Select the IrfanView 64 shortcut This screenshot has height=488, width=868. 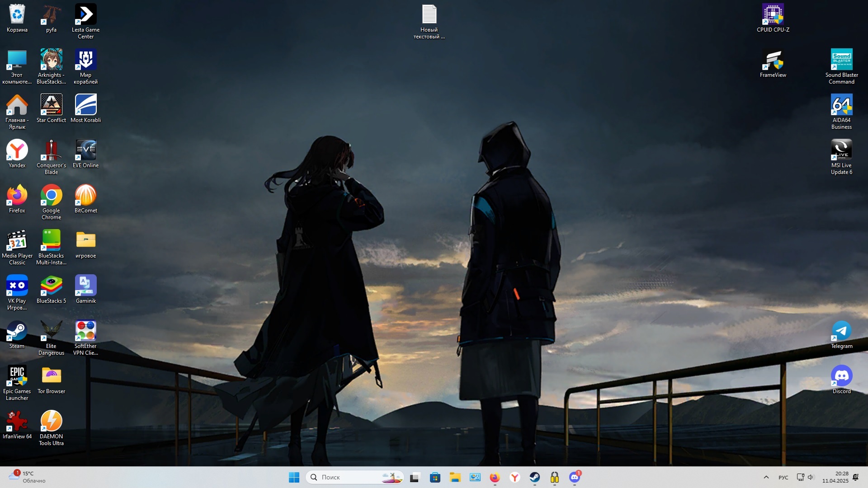[x=17, y=425]
